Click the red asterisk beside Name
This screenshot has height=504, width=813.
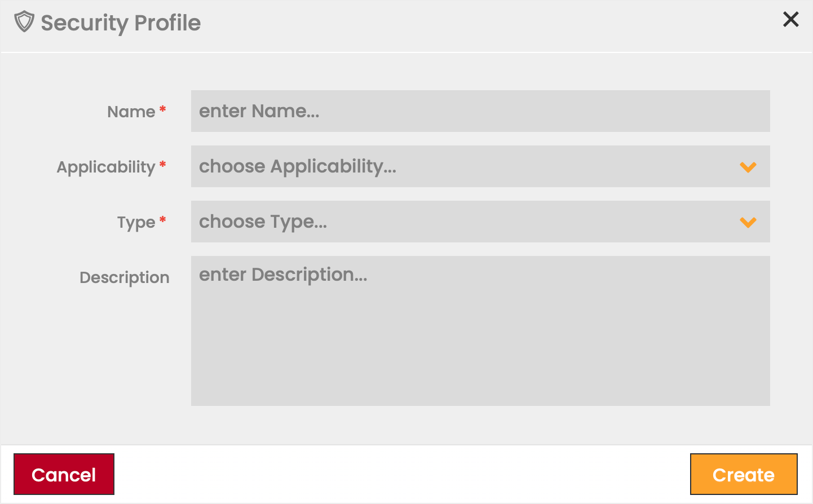pyautogui.click(x=162, y=109)
